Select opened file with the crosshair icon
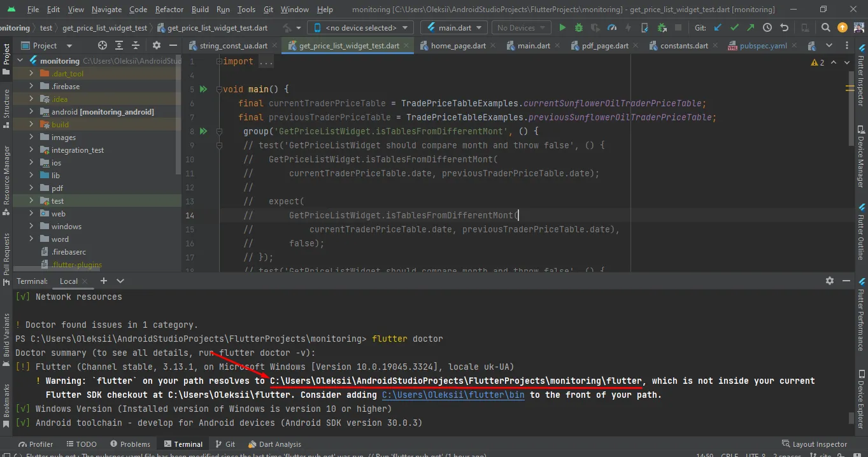Image resolution: width=868 pixels, height=457 pixels. (103, 46)
